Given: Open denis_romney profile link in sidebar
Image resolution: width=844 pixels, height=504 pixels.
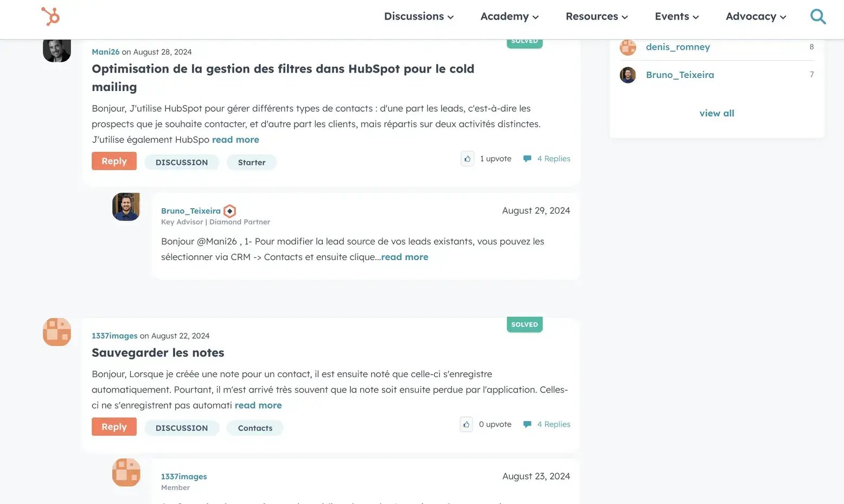Looking at the screenshot, I should pos(678,47).
